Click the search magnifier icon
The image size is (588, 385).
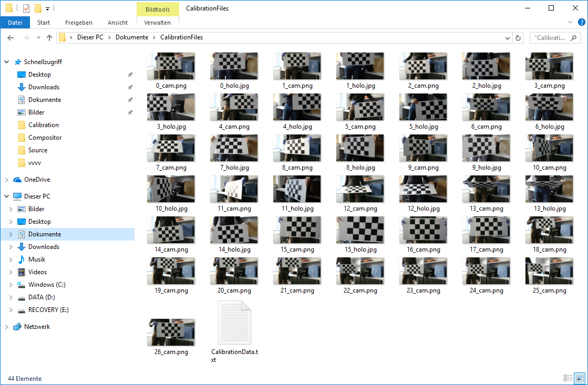pos(573,37)
